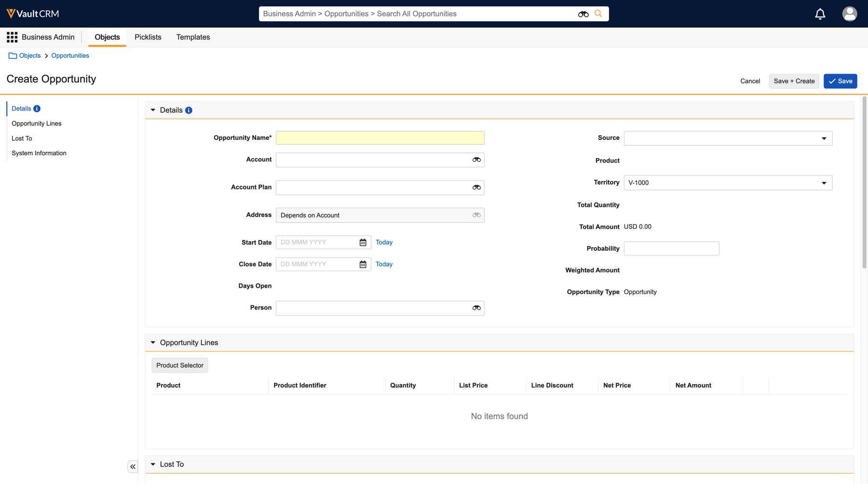The height and width of the screenshot is (484, 868).
Task: Click the Save + Create button
Action: (794, 81)
